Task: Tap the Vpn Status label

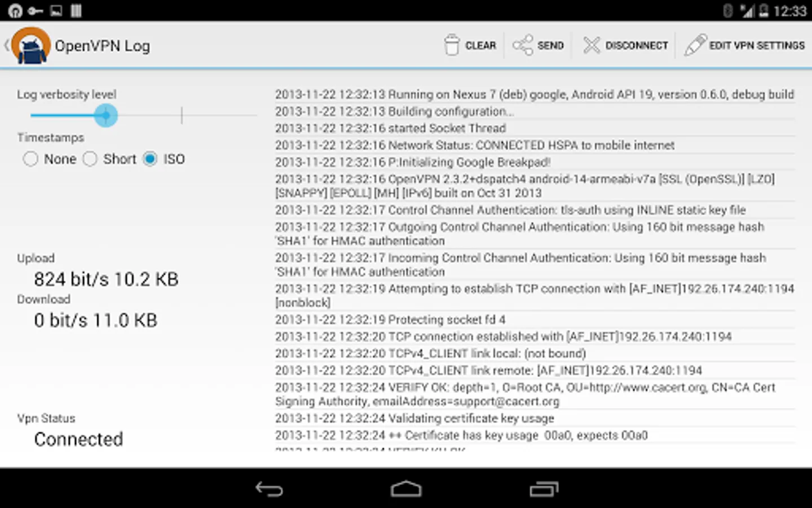Action: (x=46, y=418)
